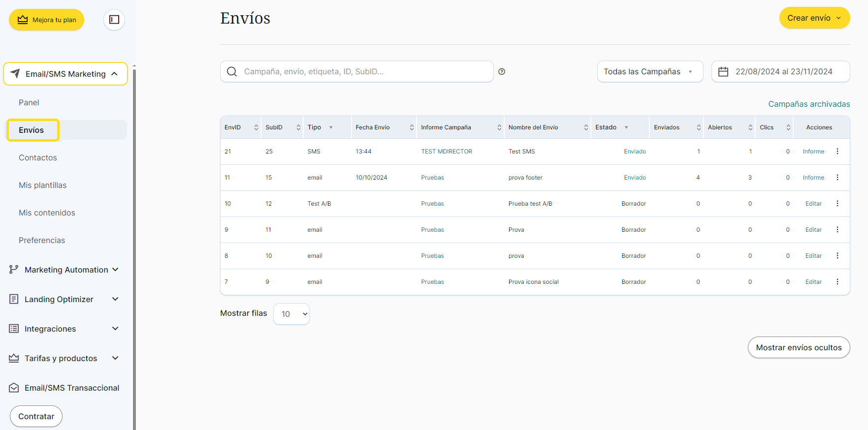This screenshot has height=430, width=868.
Task: Open Mis plantillas sidebar item
Action: pos(43,185)
